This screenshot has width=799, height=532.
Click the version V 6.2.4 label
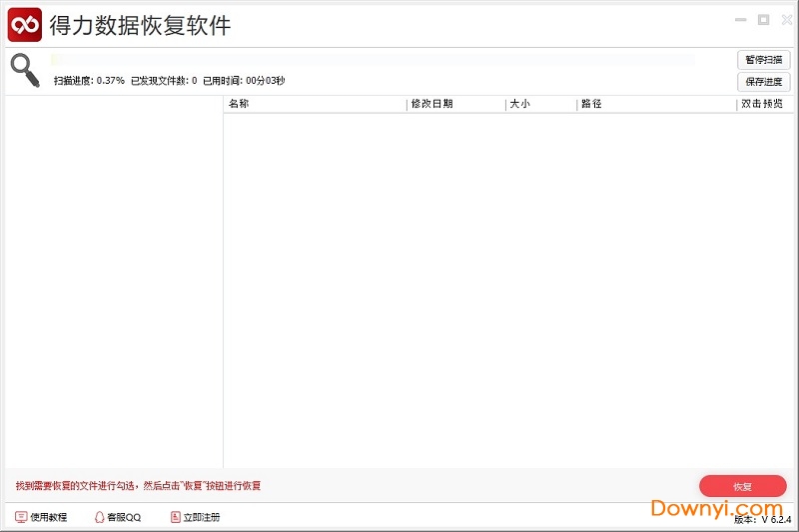click(763, 519)
